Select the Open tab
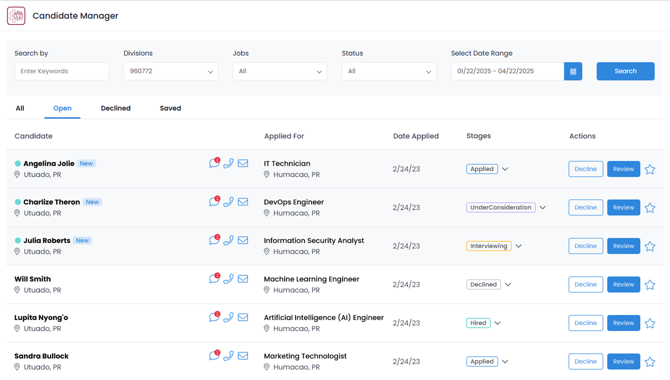Screen dimensions: 670x380 tap(62, 108)
